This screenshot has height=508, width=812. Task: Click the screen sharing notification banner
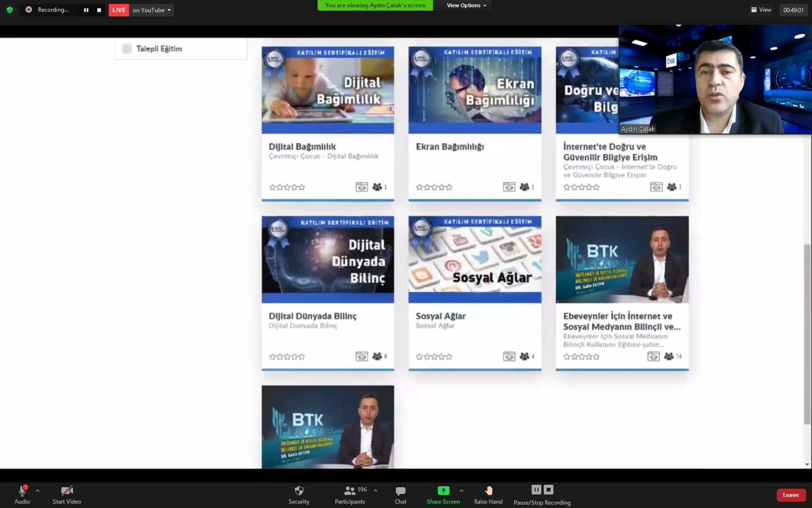tap(375, 5)
